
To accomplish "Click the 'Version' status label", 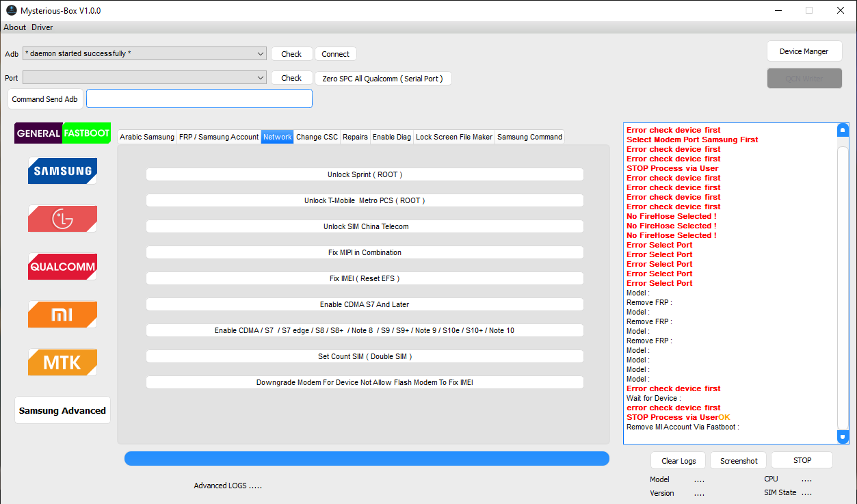I will [662, 492].
